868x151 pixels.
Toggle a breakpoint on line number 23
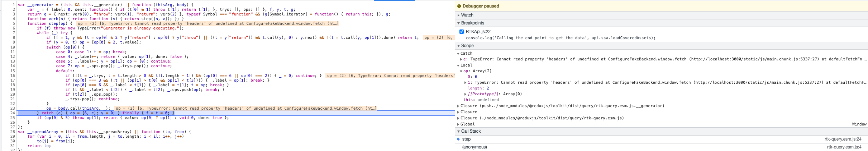coord(13,108)
